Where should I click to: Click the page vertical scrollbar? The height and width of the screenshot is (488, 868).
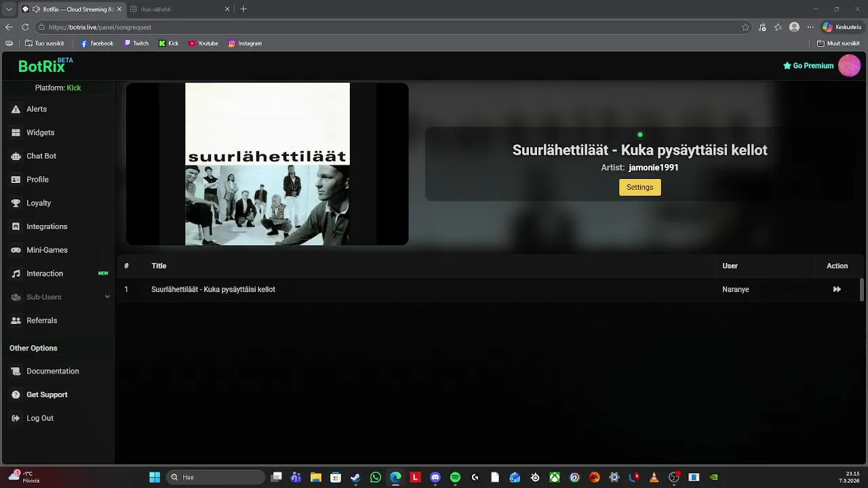(862, 289)
